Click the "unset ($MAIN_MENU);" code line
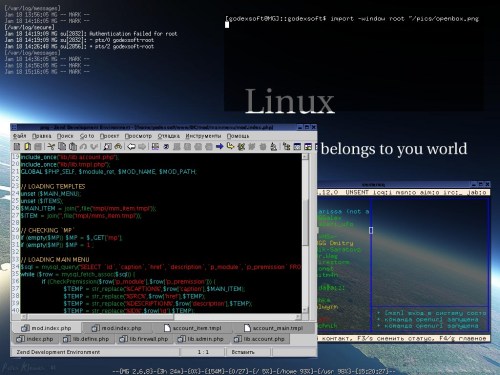 pyautogui.click(x=51, y=194)
